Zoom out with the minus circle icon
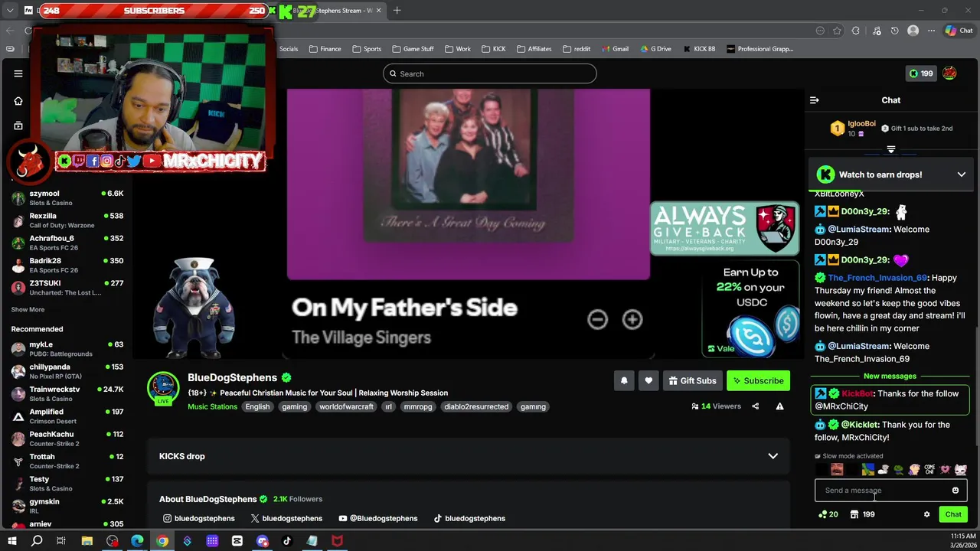The width and height of the screenshot is (980, 551). pyautogui.click(x=597, y=319)
